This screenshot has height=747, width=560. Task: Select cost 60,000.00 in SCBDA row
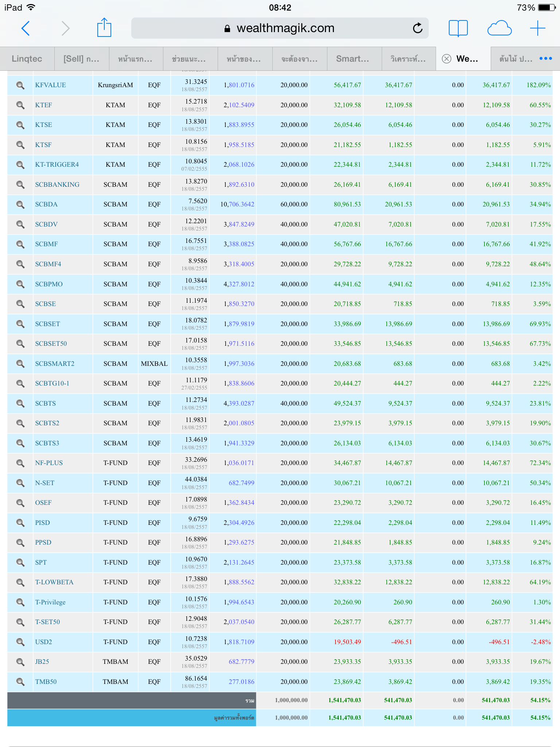pos(294,204)
